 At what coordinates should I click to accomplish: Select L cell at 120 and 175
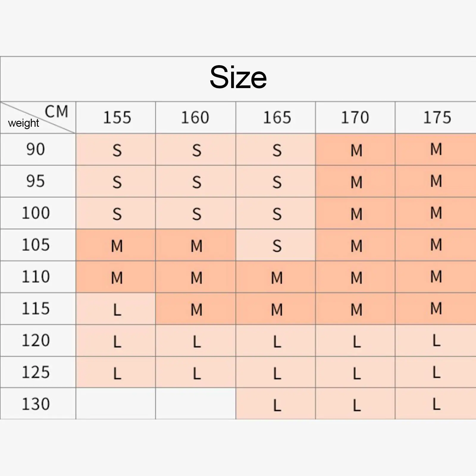tap(436, 341)
